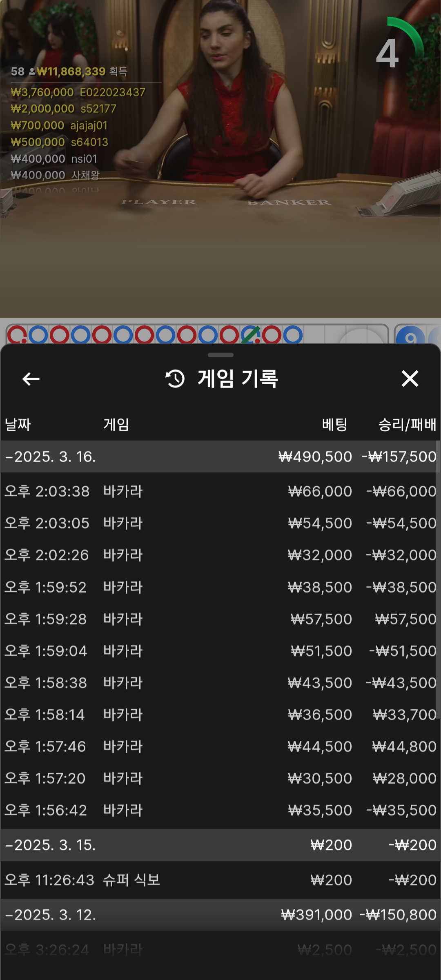Tap the player count icon next to 58

point(32,72)
